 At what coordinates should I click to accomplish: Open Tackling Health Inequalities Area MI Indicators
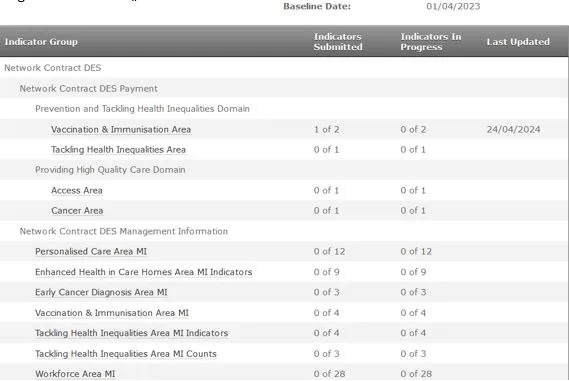point(132,333)
